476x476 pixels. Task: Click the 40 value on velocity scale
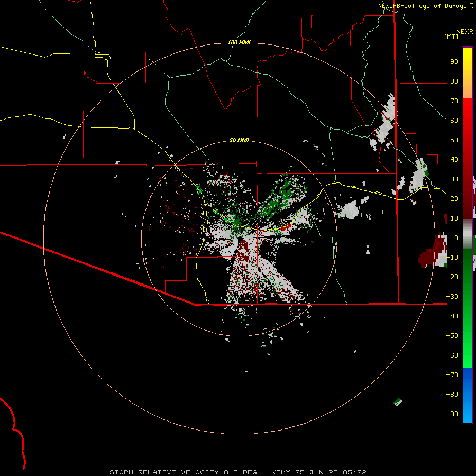(454, 160)
